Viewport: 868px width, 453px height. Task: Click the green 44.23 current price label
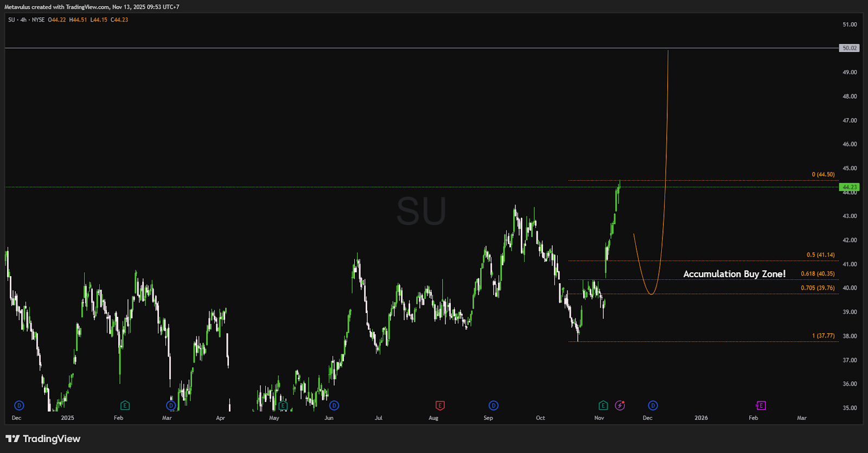(x=849, y=187)
